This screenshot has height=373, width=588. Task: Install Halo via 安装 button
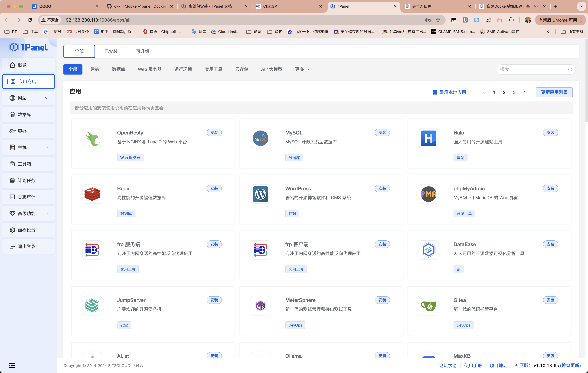point(550,133)
